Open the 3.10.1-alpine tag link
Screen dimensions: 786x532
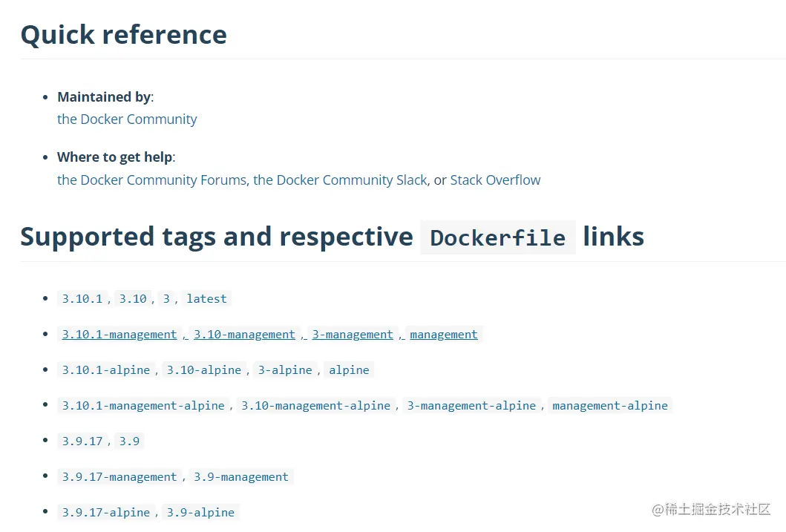pos(106,370)
